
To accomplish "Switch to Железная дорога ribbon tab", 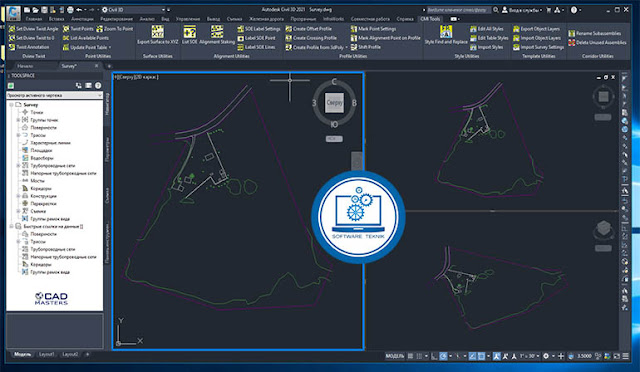I will (x=267, y=19).
